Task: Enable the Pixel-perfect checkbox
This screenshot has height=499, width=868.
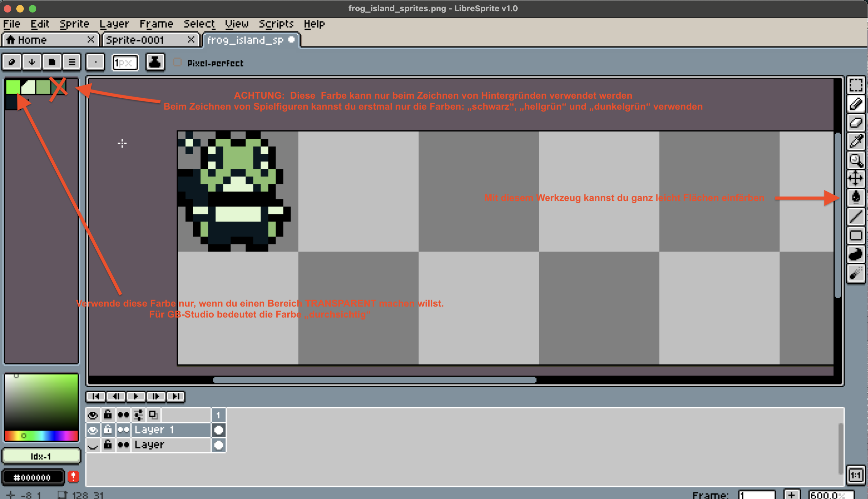Action: pyautogui.click(x=177, y=62)
